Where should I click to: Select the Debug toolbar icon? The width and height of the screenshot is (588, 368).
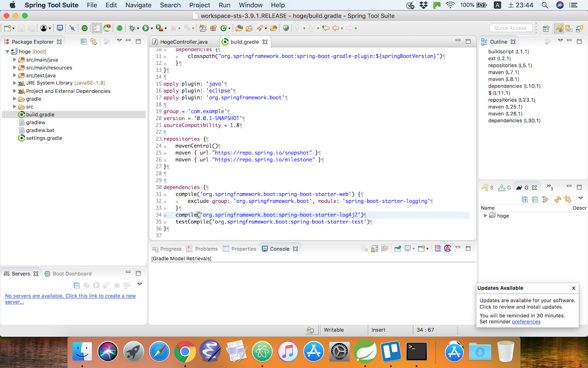coord(132,28)
